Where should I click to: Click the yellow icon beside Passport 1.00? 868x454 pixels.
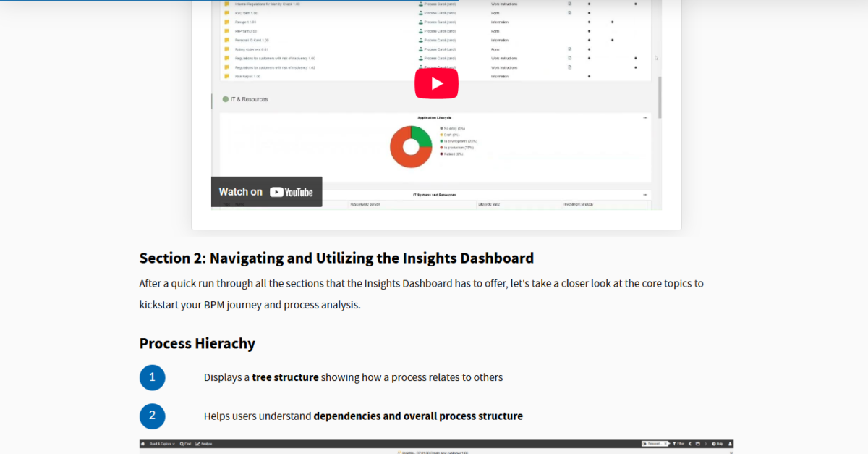tap(226, 22)
